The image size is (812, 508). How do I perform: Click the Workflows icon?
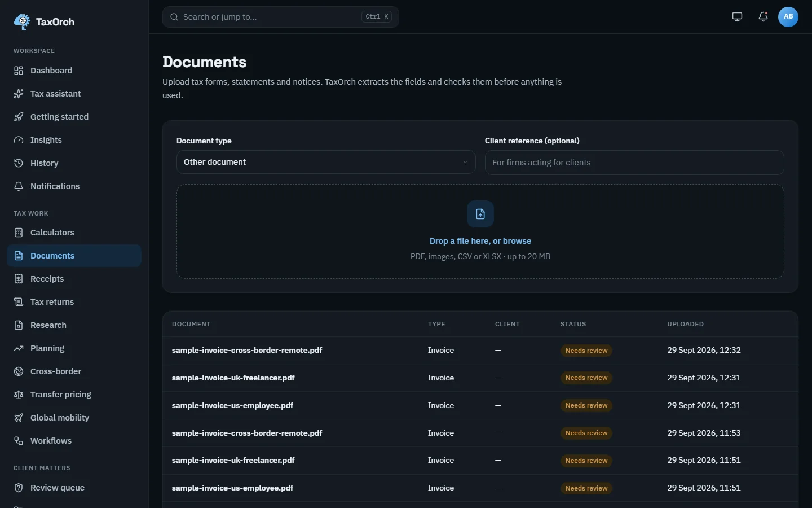coord(19,441)
